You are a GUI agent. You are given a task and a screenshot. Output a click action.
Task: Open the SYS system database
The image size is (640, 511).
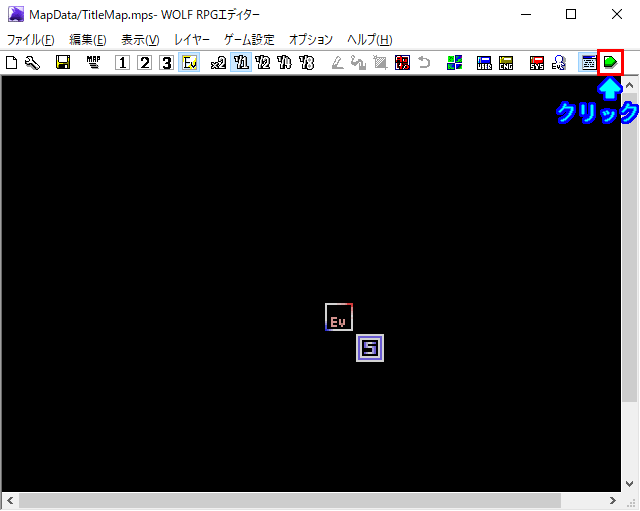537,63
